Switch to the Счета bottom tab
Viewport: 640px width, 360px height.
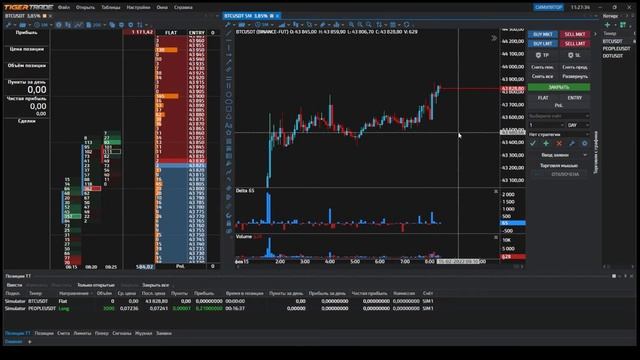point(63,333)
